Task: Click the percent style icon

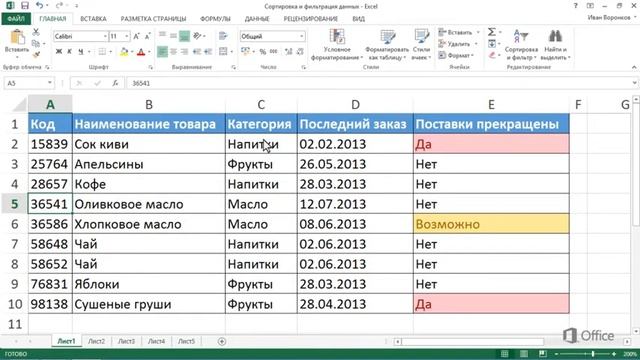Action: coord(262,51)
